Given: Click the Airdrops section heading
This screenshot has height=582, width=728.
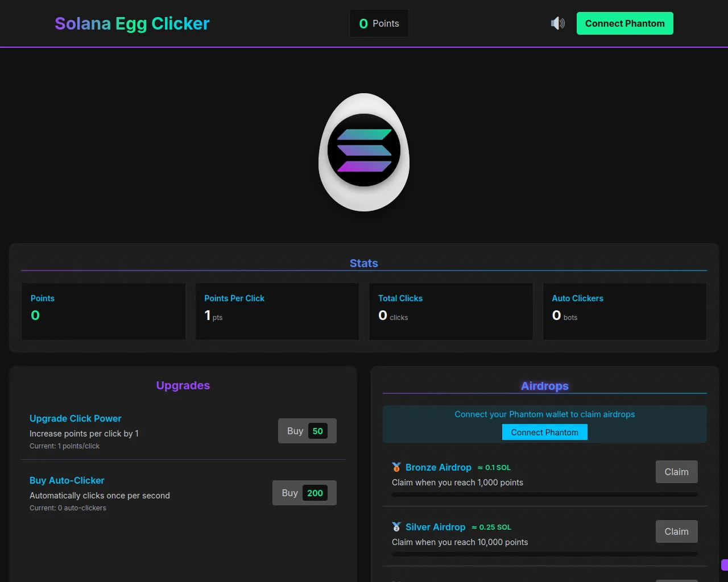Looking at the screenshot, I should [545, 386].
